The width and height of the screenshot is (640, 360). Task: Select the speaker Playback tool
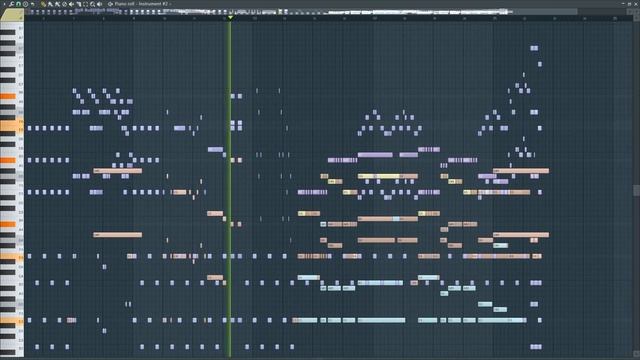(100, 4)
